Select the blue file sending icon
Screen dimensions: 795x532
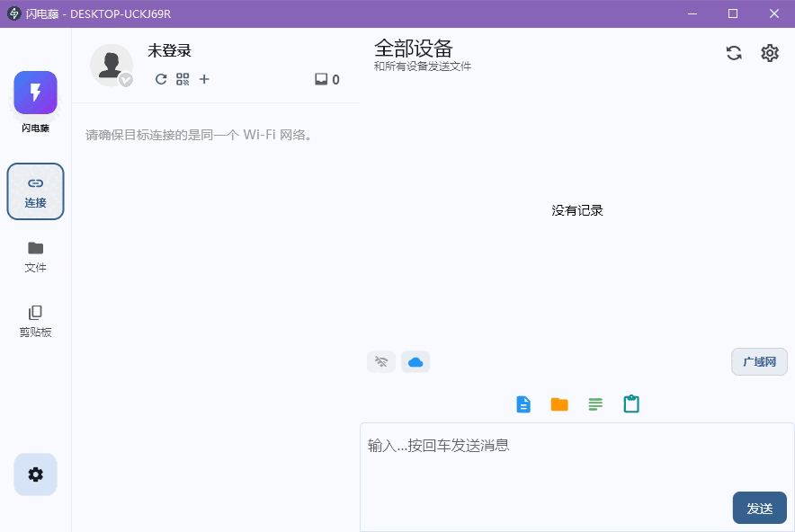[x=523, y=403]
